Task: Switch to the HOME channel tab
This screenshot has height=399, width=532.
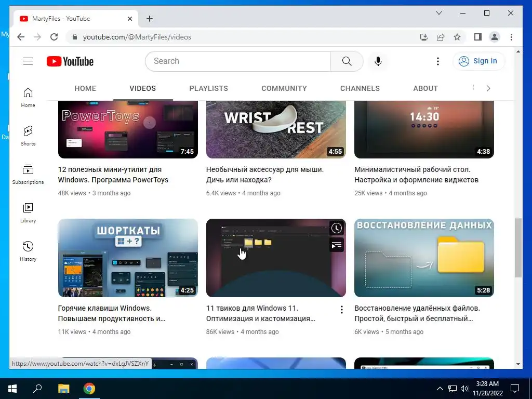Action: pos(85,88)
